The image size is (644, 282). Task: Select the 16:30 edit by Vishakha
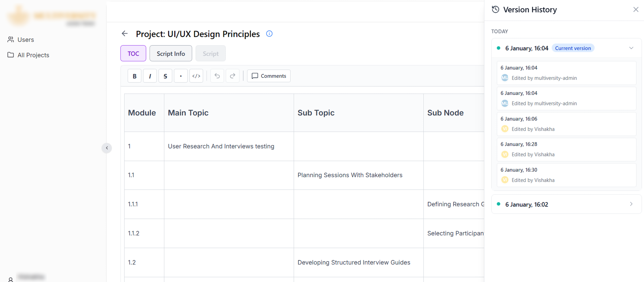pyautogui.click(x=567, y=175)
